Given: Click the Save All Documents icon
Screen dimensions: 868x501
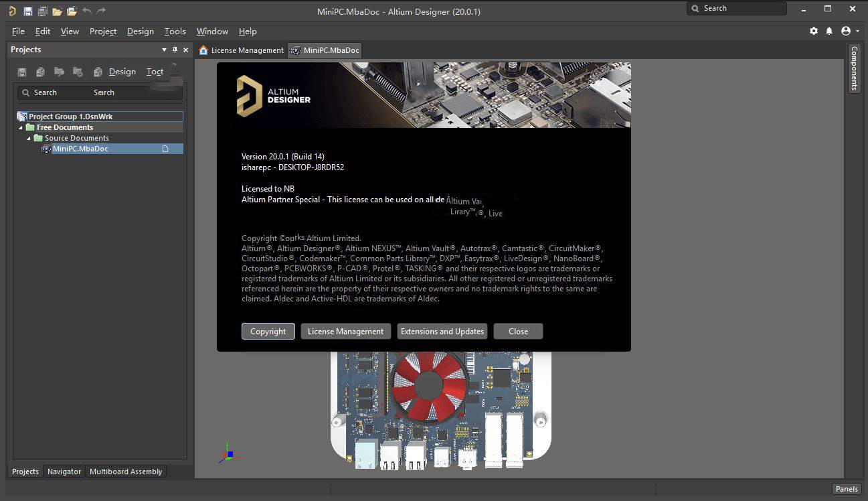Looking at the screenshot, I should (42, 11).
